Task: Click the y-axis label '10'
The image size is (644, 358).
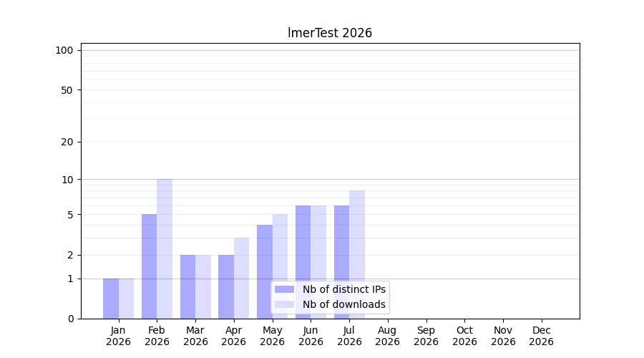Action: pos(67,180)
